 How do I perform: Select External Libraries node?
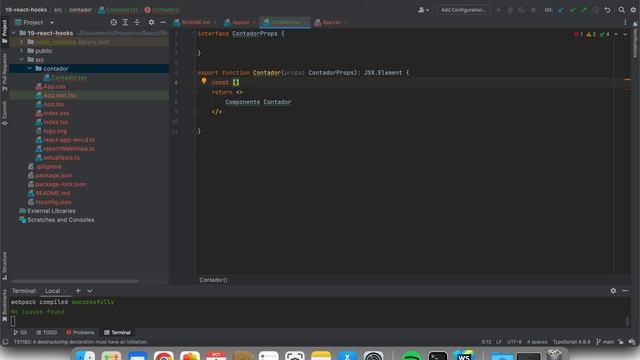(x=51, y=211)
